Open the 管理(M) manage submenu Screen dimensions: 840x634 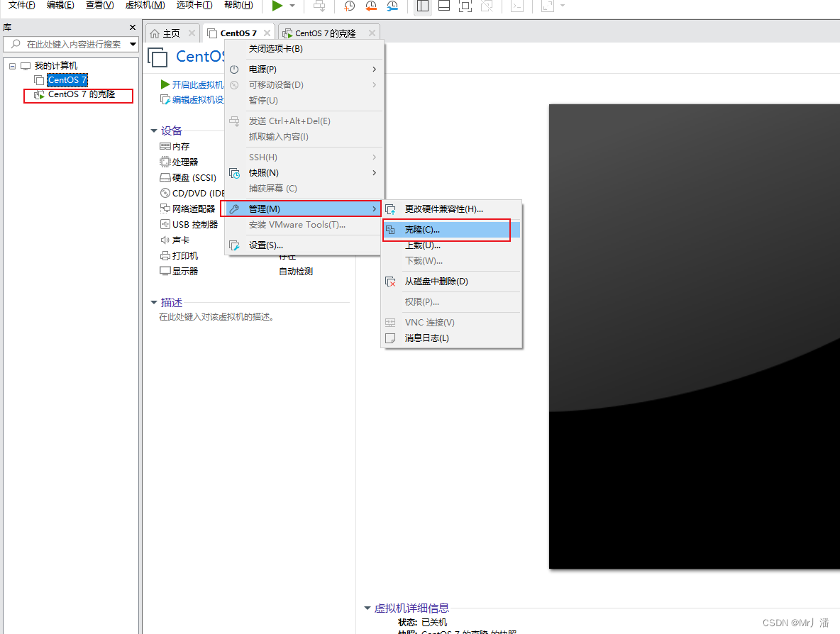[x=304, y=208]
